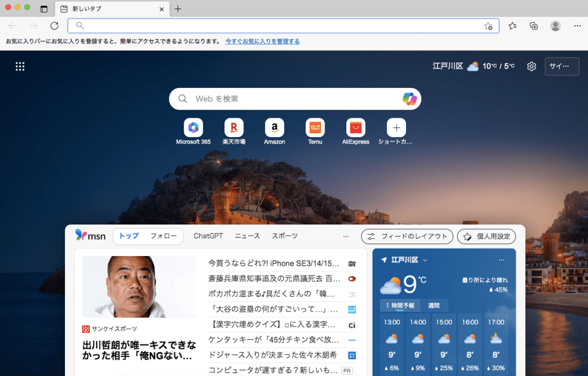Open weather card more options ellipsis
Image resolution: width=588 pixels, height=376 pixels.
[x=501, y=260]
